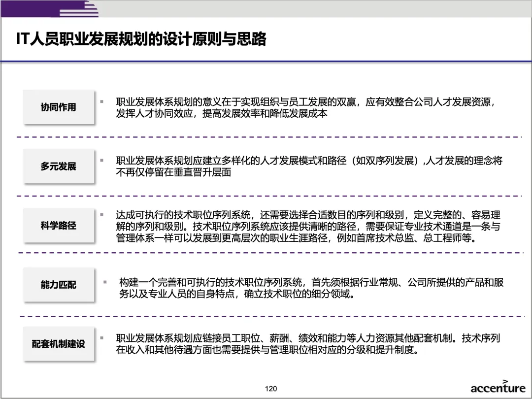Click the page number 120
Screen dimensions: 532x399
(271, 389)
